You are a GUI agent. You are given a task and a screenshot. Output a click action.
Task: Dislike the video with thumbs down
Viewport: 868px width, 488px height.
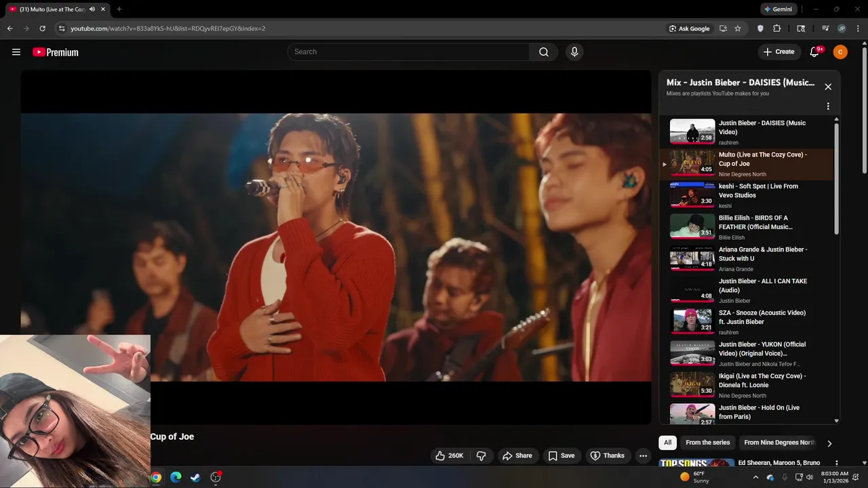(x=481, y=455)
